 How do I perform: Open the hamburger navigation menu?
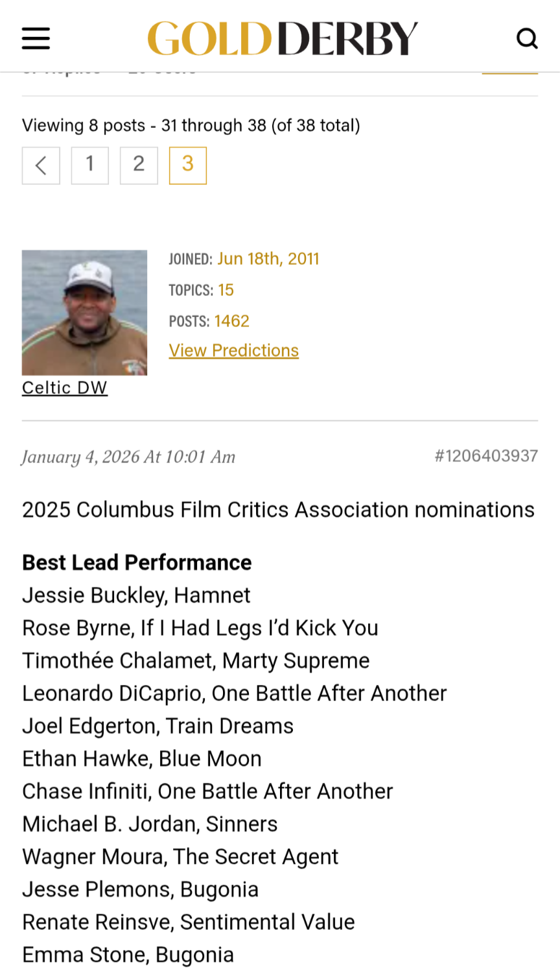(x=36, y=38)
